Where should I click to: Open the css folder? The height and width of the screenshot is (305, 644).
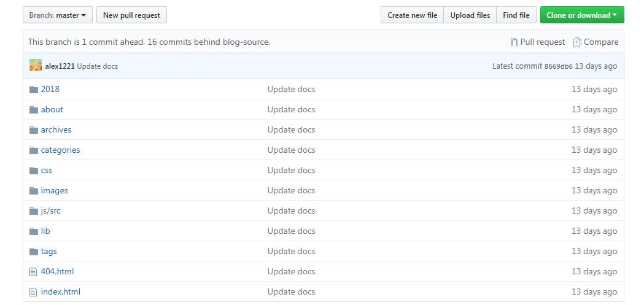coord(47,170)
